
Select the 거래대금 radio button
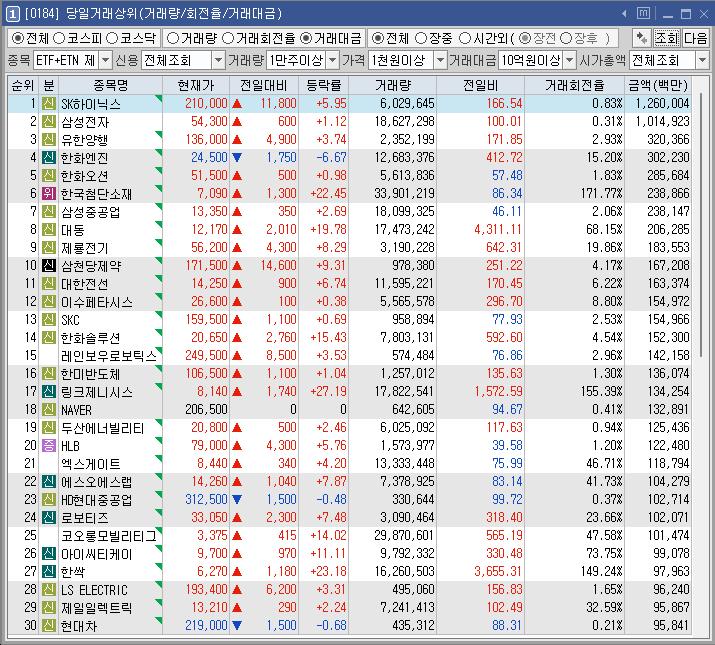306,38
